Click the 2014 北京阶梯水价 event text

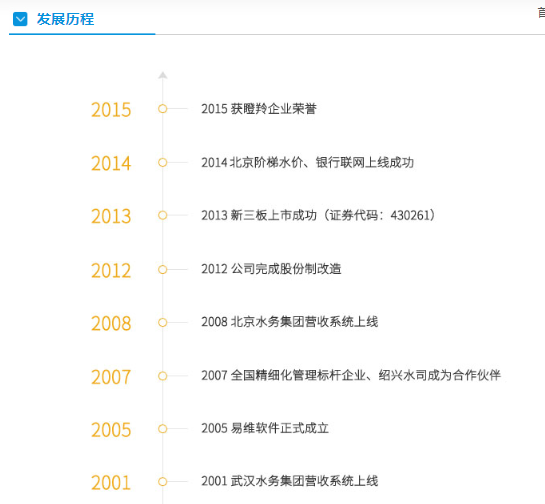pos(308,162)
